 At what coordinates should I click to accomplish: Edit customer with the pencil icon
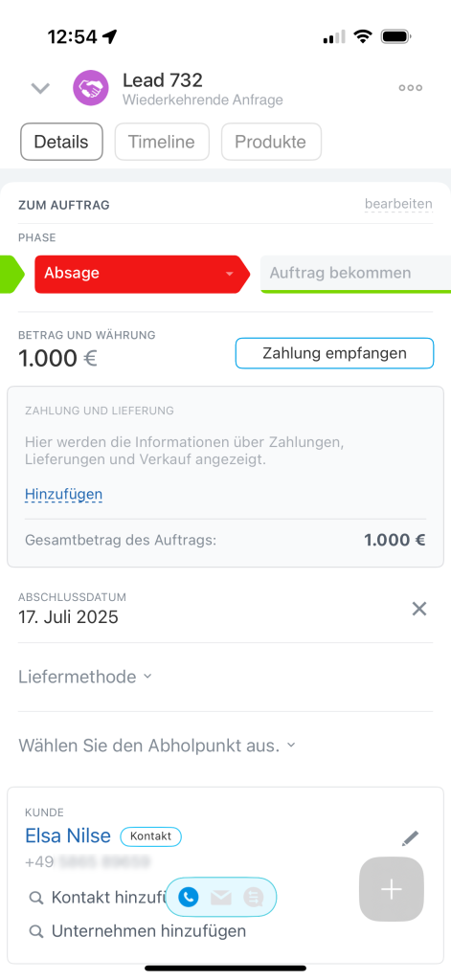click(x=411, y=838)
